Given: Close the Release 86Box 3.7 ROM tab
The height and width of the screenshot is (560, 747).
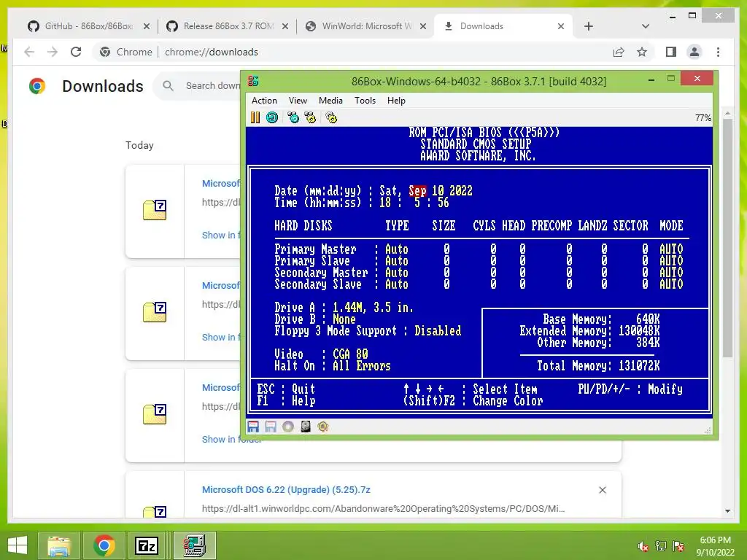Looking at the screenshot, I should [x=285, y=27].
